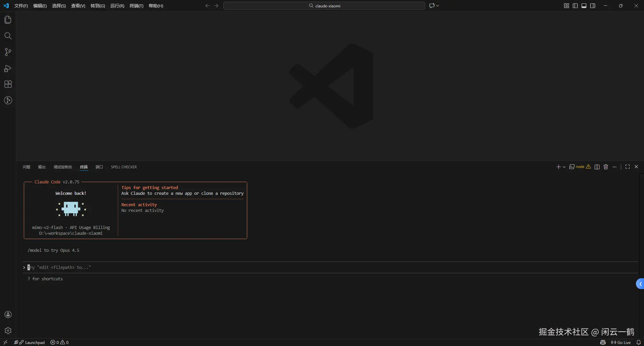Open the Extensions view
This screenshot has width=644, height=346.
click(8, 84)
